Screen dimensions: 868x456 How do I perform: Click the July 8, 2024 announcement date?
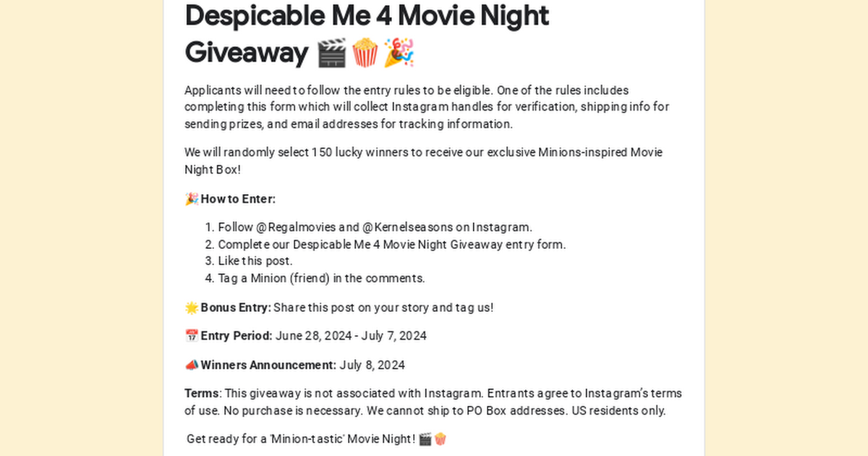pos(372,365)
